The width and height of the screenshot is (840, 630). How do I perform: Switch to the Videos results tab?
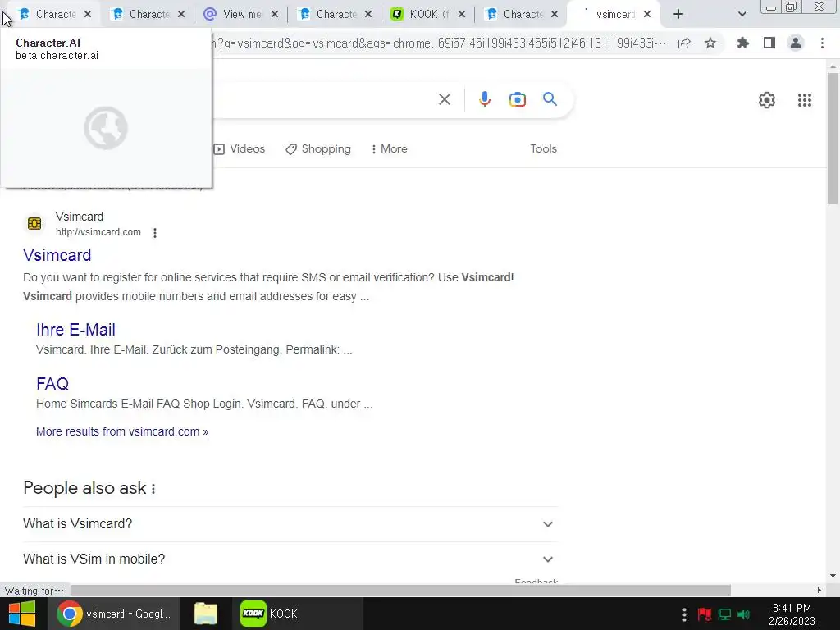[x=240, y=149]
